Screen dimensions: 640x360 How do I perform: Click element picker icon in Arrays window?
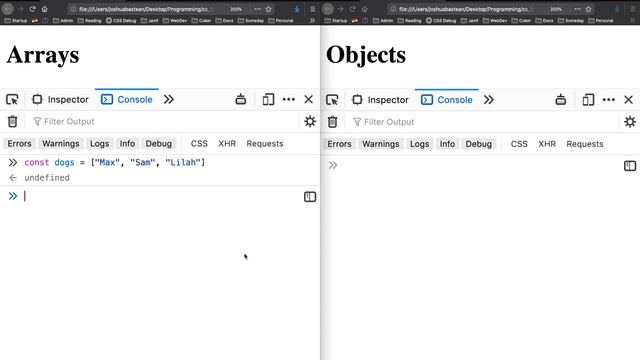click(x=12, y=99)
